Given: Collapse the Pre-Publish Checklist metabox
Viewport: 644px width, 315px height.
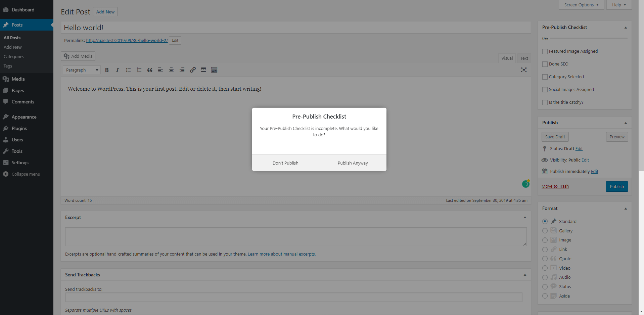Looking at the screenshot, I should [626, 28].
